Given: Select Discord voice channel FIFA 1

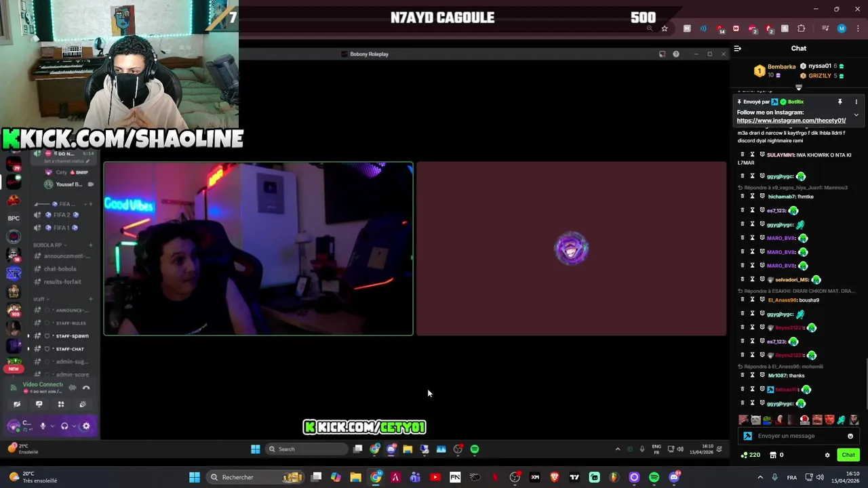Looking at the screenshot, I should click(x=62, y=228).
